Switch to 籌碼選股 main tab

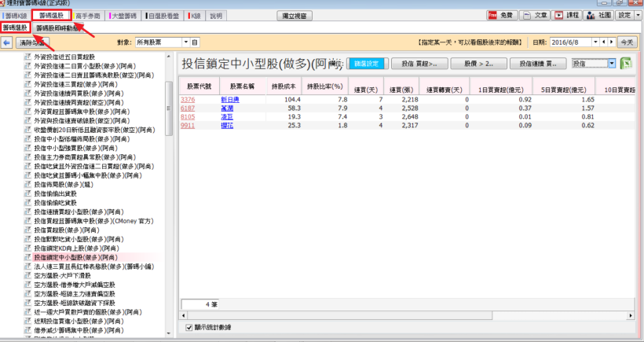[52, 15]
